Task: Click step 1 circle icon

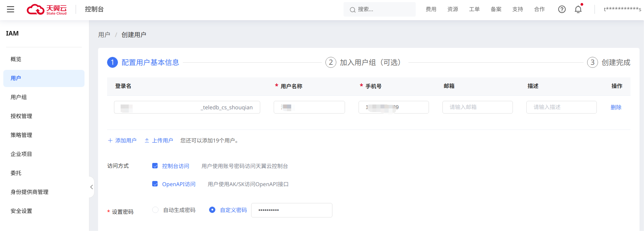Action: [x=112, y=62]
